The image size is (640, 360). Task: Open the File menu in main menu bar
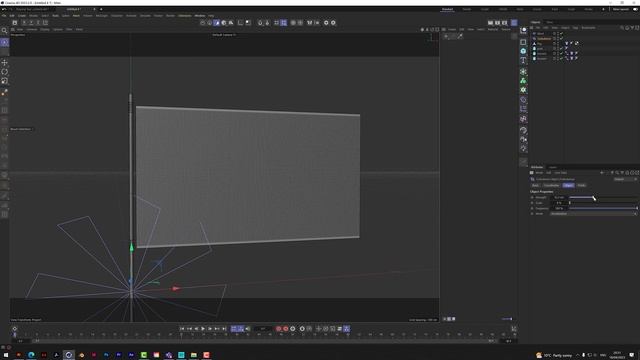4,16
